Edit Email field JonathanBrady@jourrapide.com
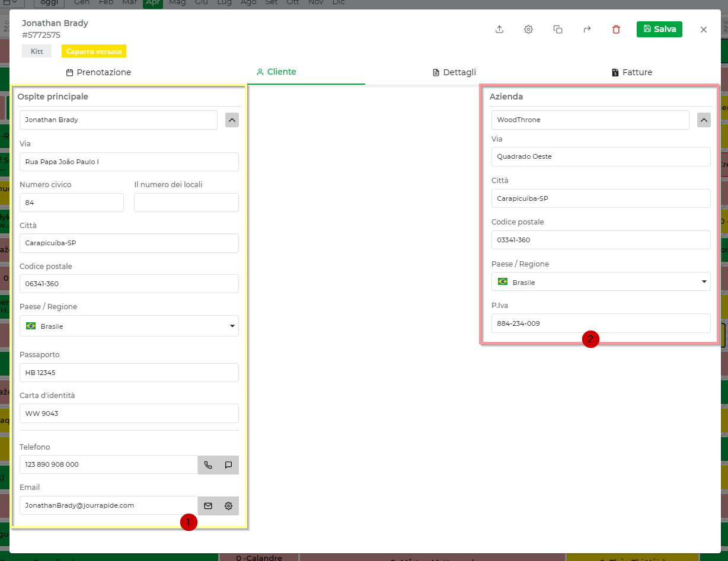Image resolution: width=728 pixels, height=561 pixels. click(108, 506)
